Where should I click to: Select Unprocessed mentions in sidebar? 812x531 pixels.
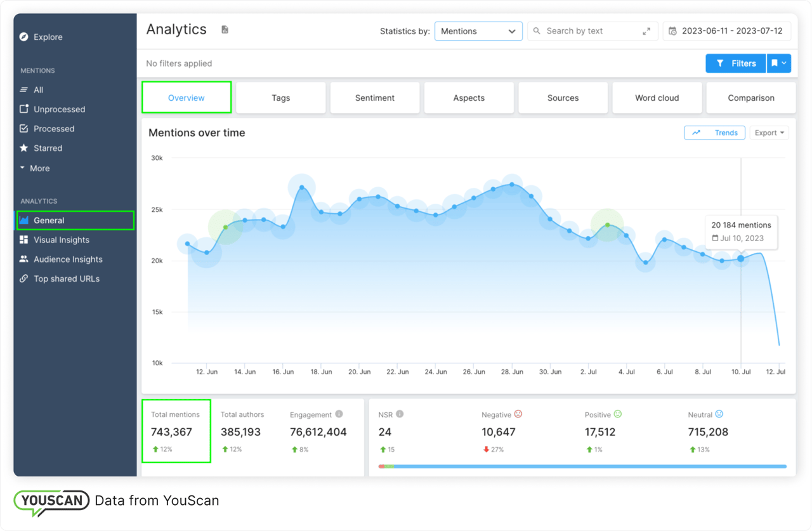tap(59, 109)
